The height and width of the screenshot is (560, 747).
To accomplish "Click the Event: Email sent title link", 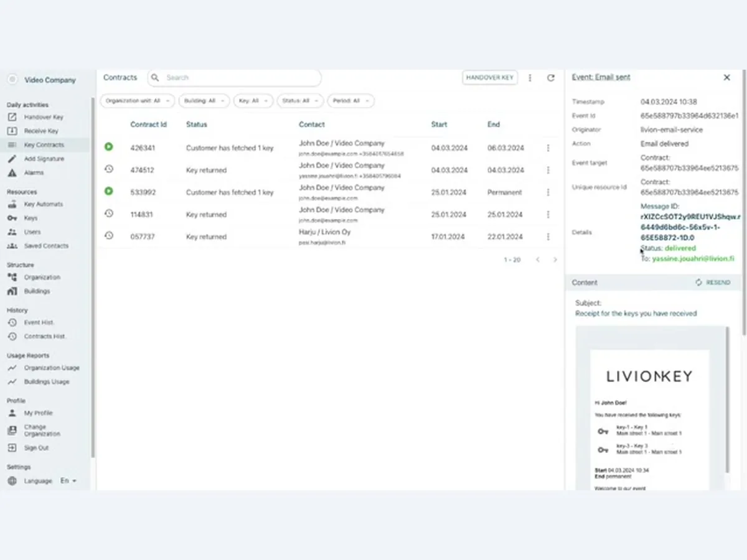I will tap(601, 77).
